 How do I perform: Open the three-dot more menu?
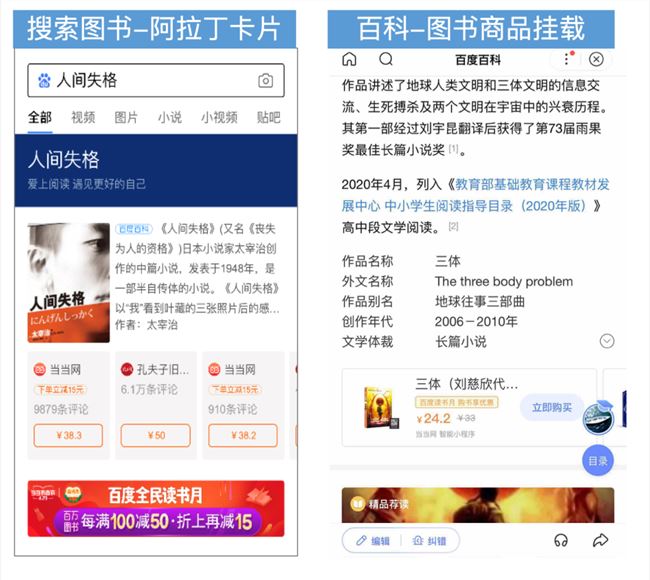point(567,59)
